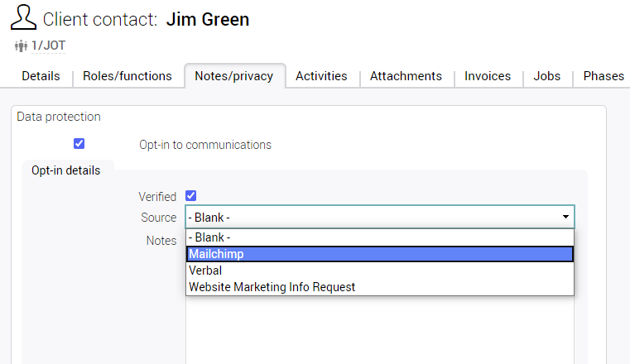Open the 1/JOT company link
The image size is (630, 364).
coord(48,45)
